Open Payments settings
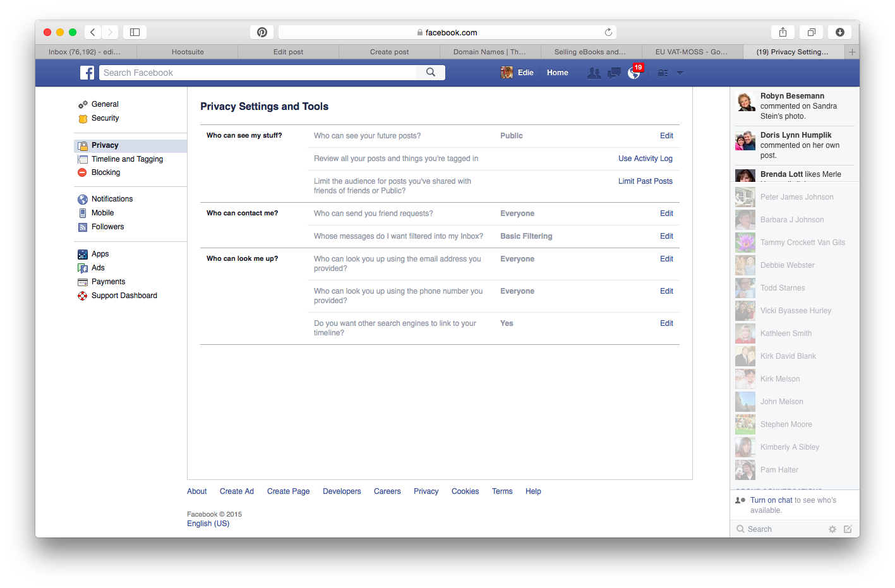The height and width of the screenshot is (588, 895). click(108, 282)
